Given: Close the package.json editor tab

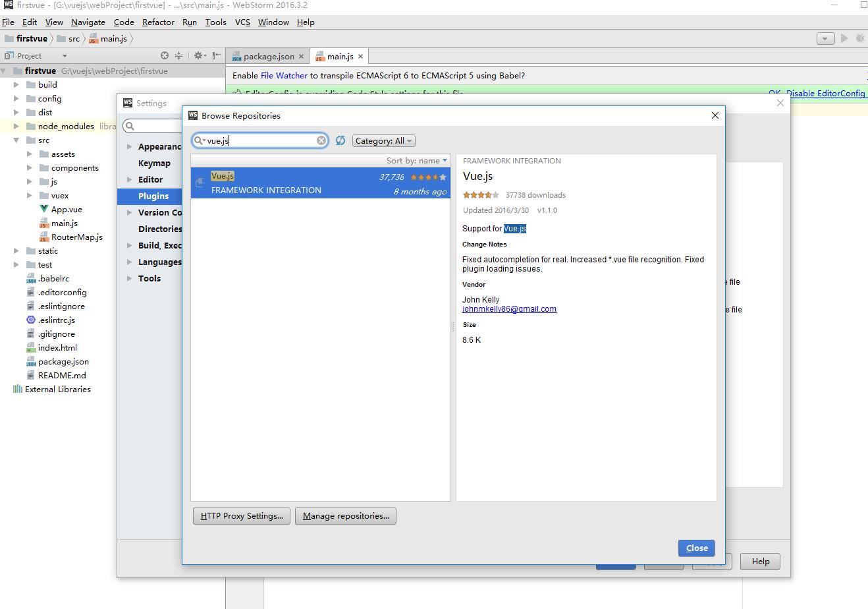Looking at the screenshot, I should point(301,57).
